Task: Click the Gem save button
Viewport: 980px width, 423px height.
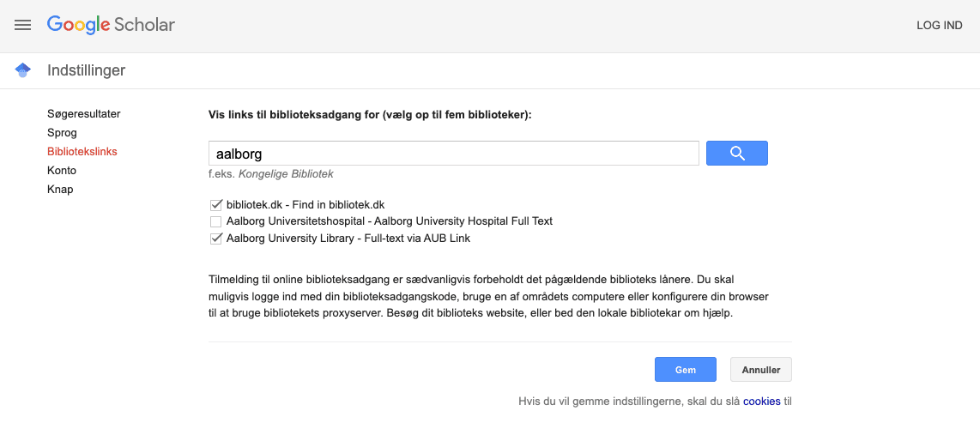Action: pos(685,369)
